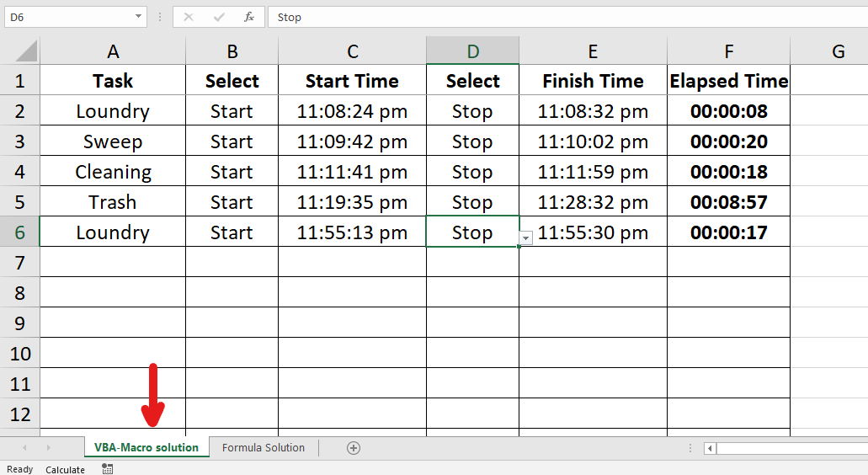Select the Elapsed Time cell 00:08:57
The width and height of the screenshot is (868, 475).
(x=728, y=202)
